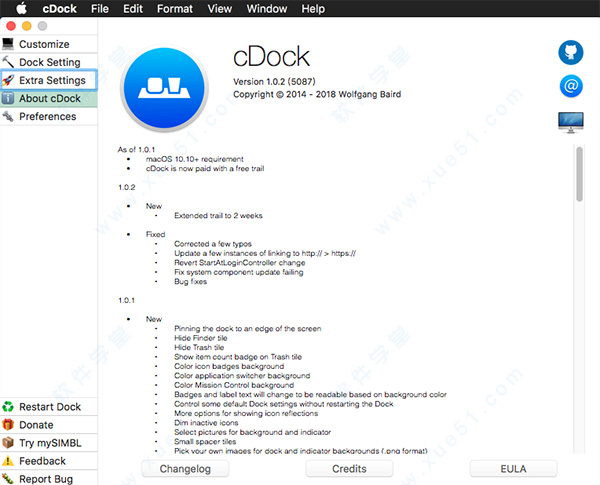Image resolution: width=600 pixels, height=485 pixels.
Task: Click Try mySIMBL label
Action: (x=50, y=443)
